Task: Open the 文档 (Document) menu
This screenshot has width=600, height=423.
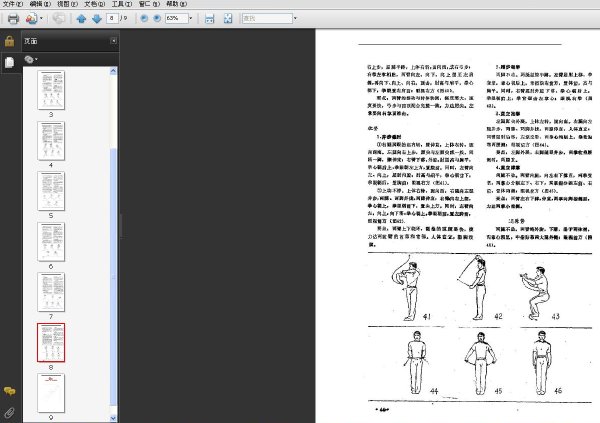Action: tap(95, 4)
